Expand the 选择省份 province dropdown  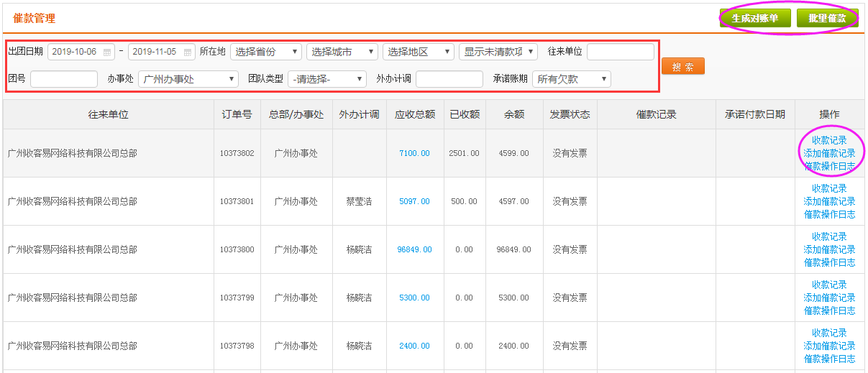coord(266,52)
